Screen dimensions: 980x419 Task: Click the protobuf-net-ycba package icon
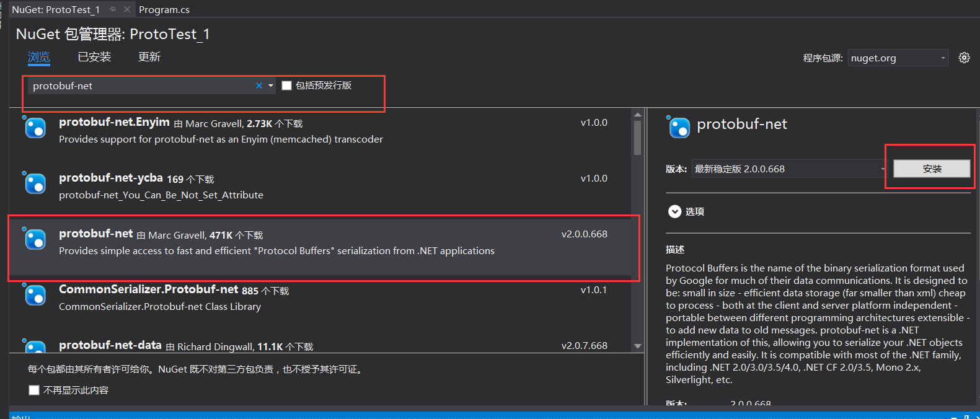coord(35,184)
